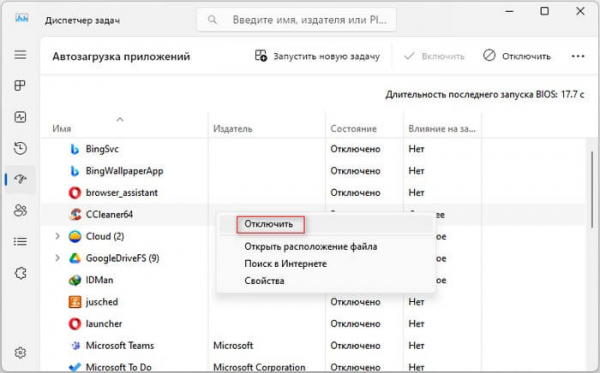Select the BingSvc row name

click(102, 149)
